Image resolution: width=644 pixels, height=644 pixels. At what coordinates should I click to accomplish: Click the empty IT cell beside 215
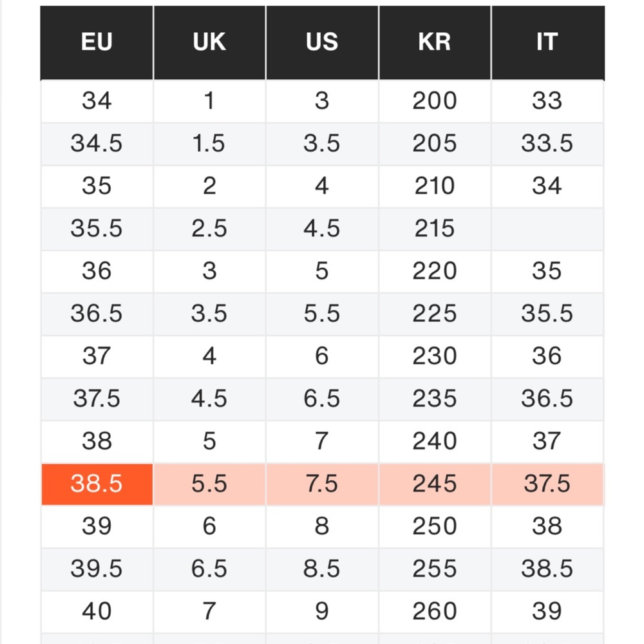click(547, 229)
